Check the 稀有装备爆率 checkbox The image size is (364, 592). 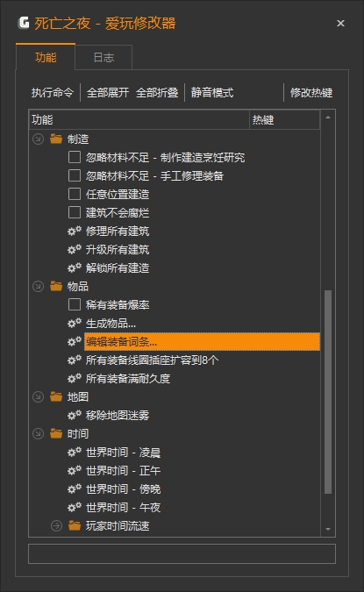pyautogui.click(x=75, y=304)
